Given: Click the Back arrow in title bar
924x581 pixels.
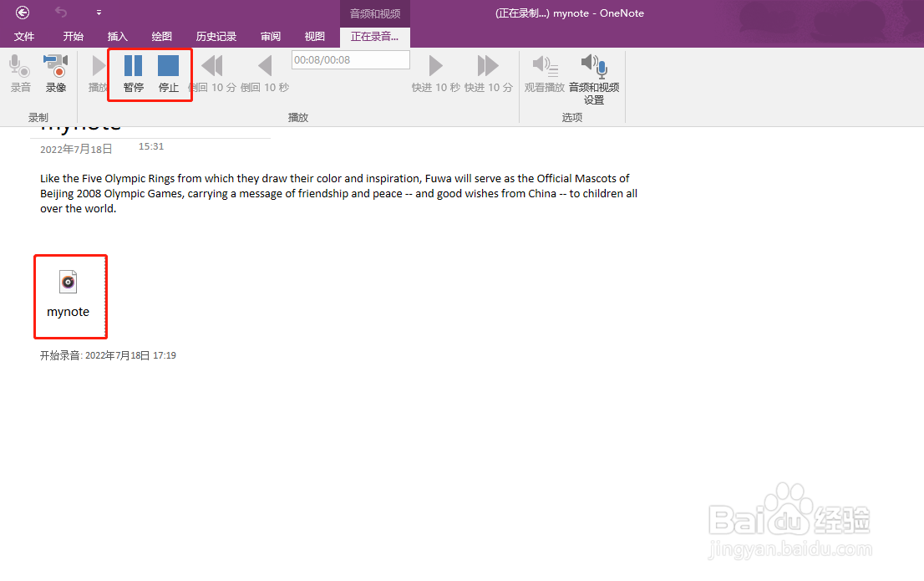Looking at the screenshot, I should 23,13.
